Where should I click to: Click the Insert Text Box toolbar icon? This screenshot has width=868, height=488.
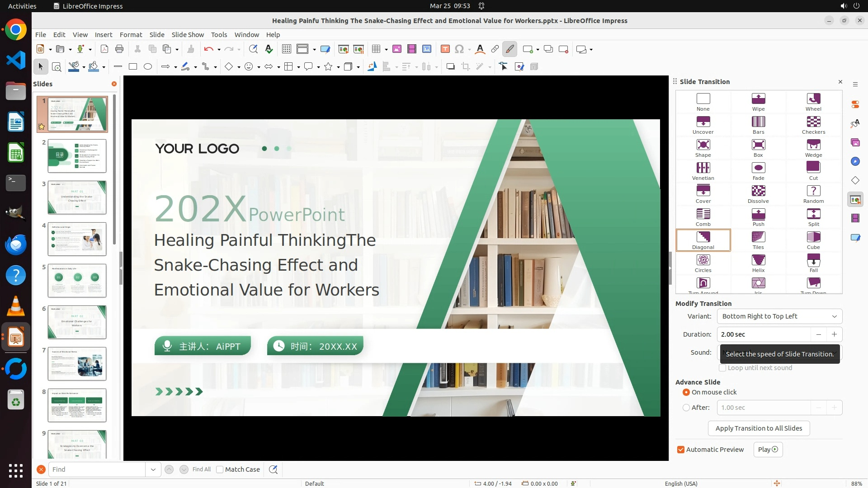point(445,49)
